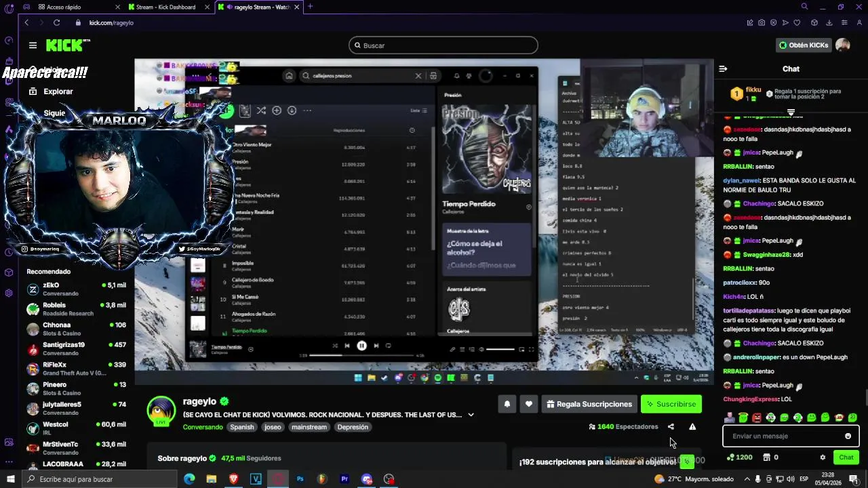Open Brave browser from the taskbar
This screenshot has height=488, width=868.
(x=233, y=479)
